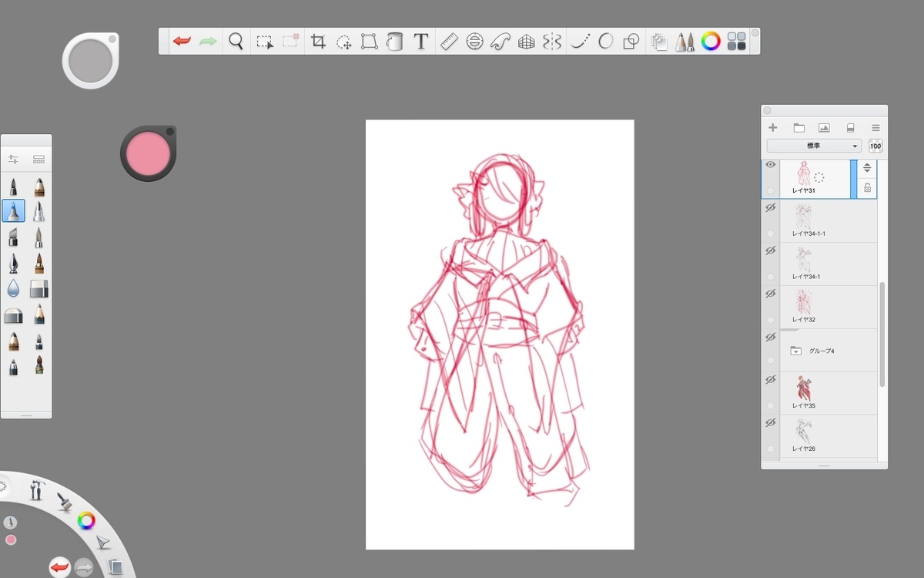
Task: Toggle transparency lock on レイヤ31
Action: coord(867,187)
